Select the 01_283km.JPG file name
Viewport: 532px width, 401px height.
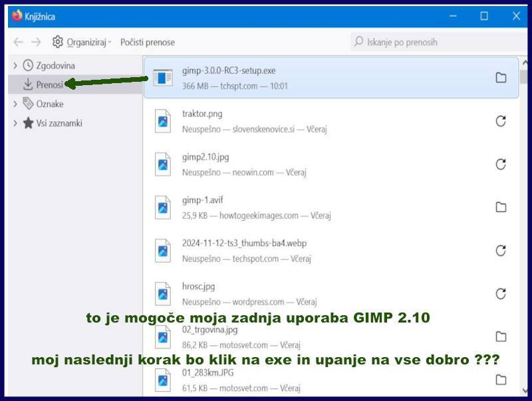(x=207, y=372)
